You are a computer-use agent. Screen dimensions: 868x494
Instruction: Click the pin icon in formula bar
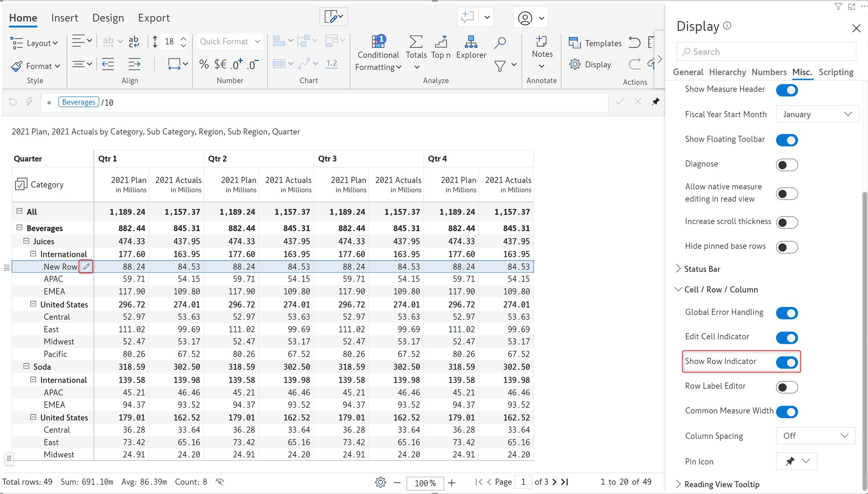click(x=656, y=102)
